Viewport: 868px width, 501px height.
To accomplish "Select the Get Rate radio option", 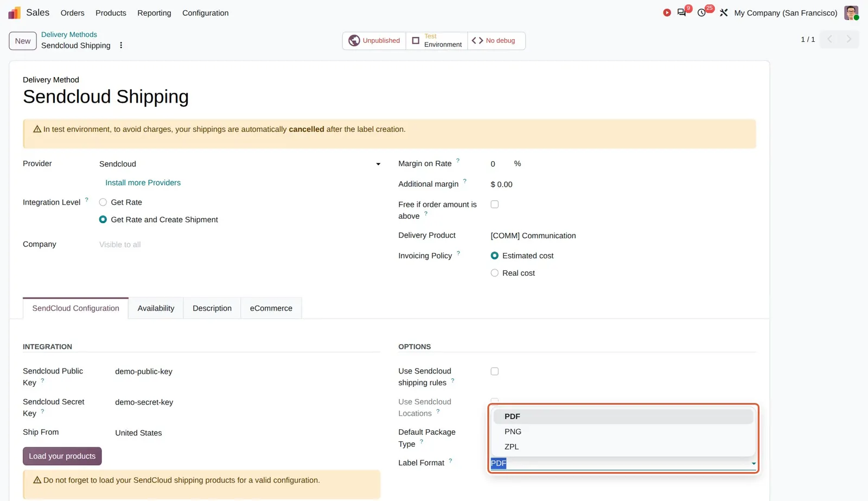I will [x=103, y=202].
